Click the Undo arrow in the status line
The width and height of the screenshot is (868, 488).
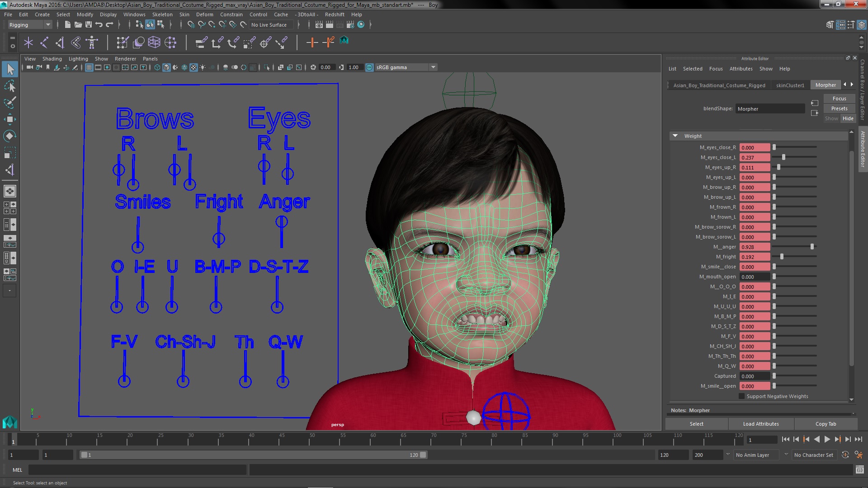99,25
